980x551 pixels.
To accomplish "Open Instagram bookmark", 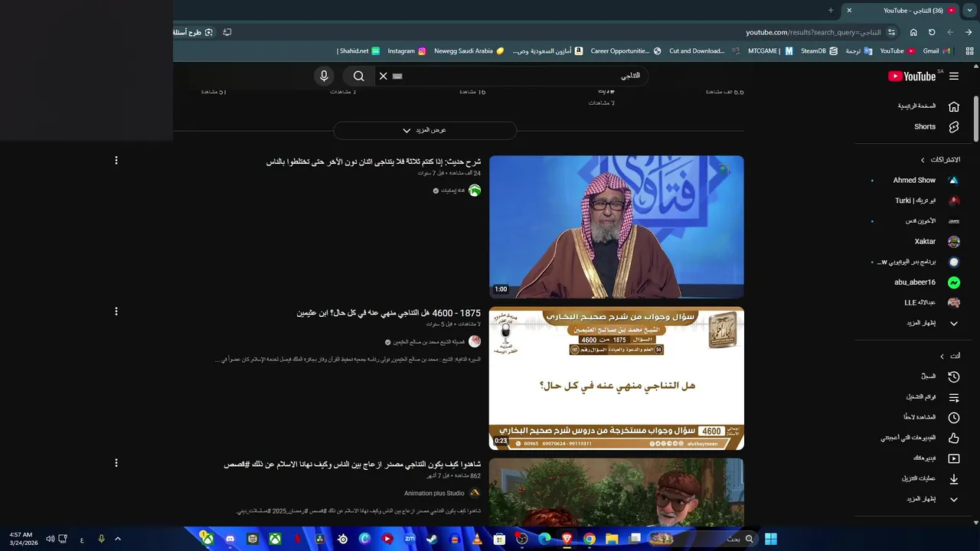I will pos(407,51).
